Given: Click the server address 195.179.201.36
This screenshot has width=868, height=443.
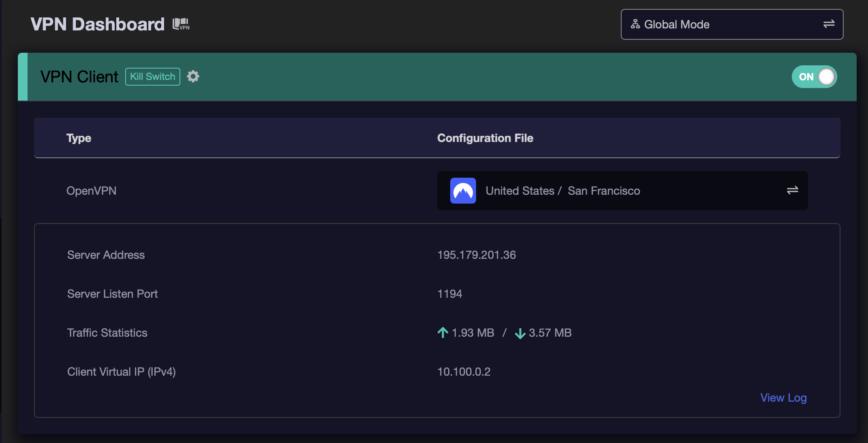Looking at the screenshot, I should [x=477, y=255].
